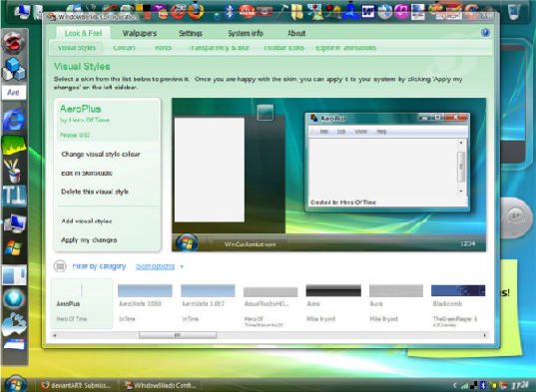The width and height of the screenshot is (536, 392).
Task: Click Change visual style colour
Action: point(101,154)
